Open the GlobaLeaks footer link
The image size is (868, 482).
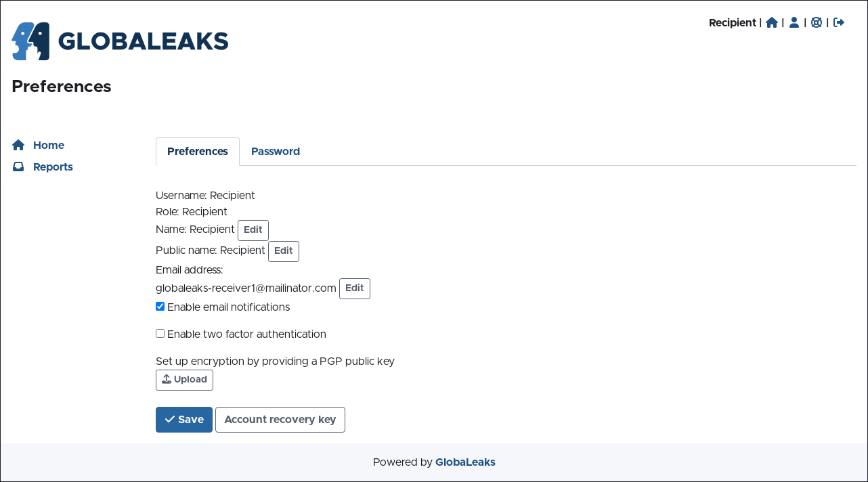click(465, 462)
